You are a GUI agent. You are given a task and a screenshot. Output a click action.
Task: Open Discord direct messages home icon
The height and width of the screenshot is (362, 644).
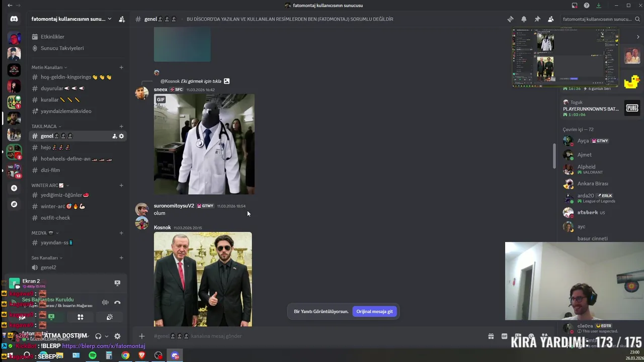14,19
